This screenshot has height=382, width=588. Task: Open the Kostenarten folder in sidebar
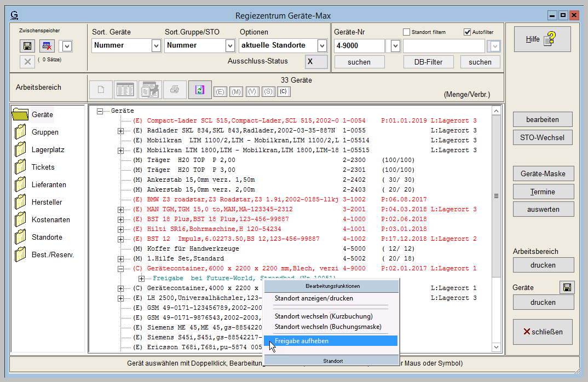[x=21, y=220]
